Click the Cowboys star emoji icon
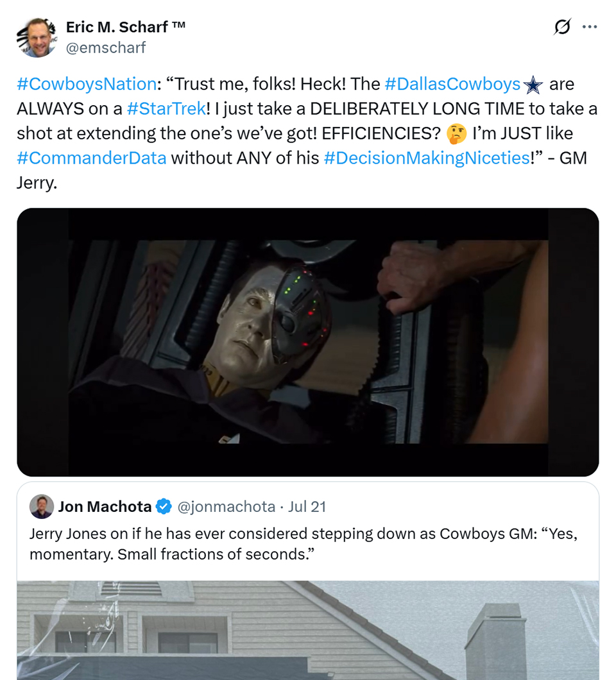The width and height of the screenshot is (616, 680). click(533, 85)
